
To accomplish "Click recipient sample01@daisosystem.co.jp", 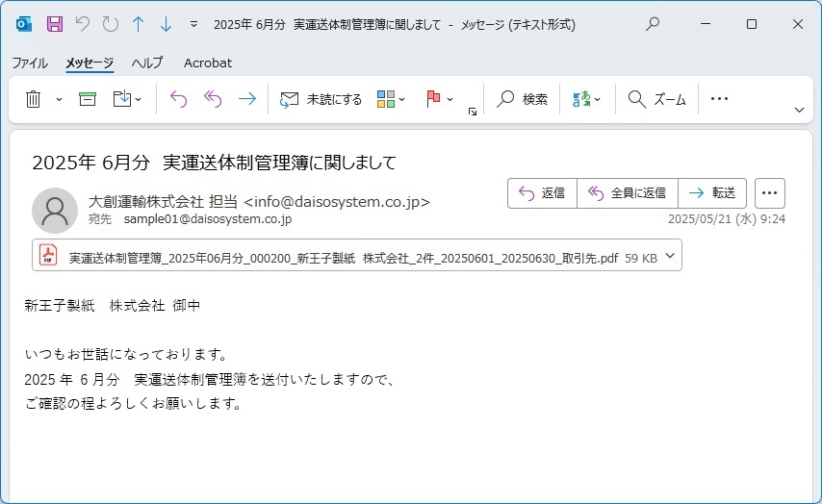I will pos(208,219).
